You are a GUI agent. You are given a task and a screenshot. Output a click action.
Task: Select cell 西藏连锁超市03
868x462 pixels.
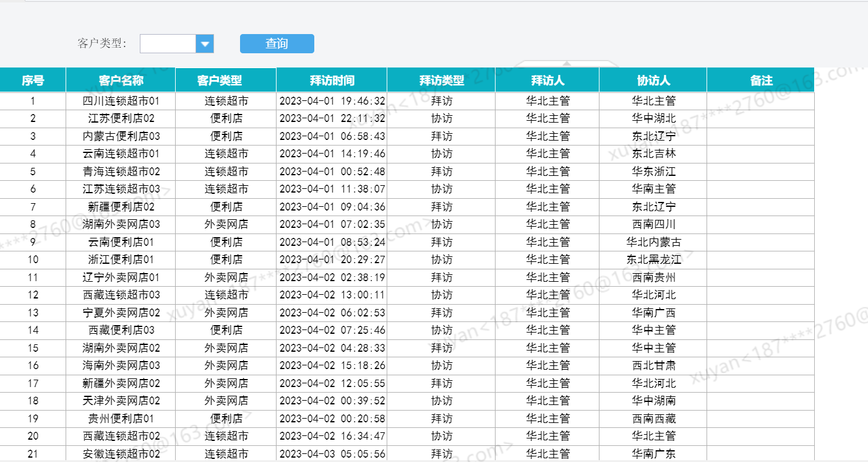coord(121,295)
